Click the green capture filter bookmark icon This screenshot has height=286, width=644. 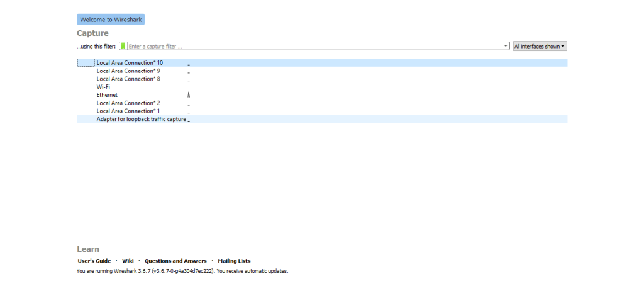[123, 46]
